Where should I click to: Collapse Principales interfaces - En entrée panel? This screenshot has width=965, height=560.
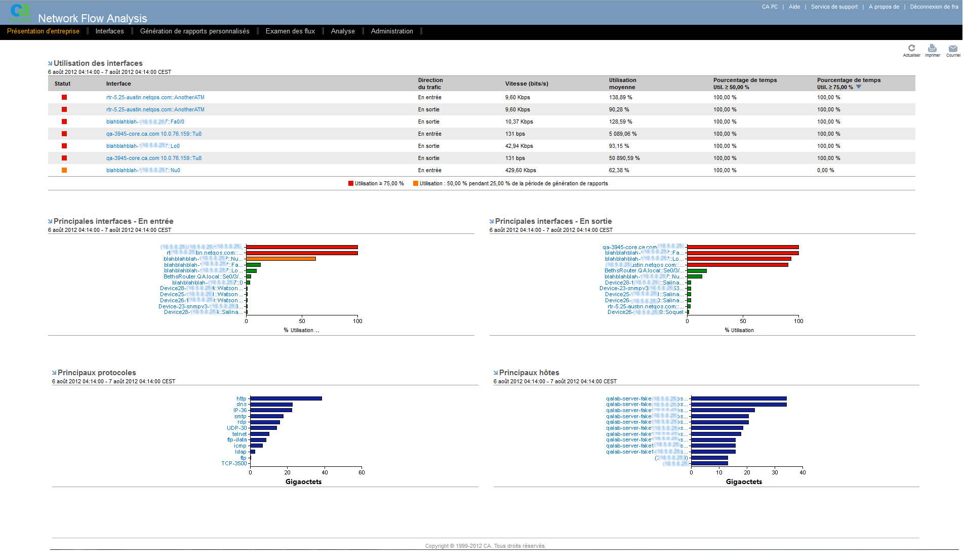(50, 221)
